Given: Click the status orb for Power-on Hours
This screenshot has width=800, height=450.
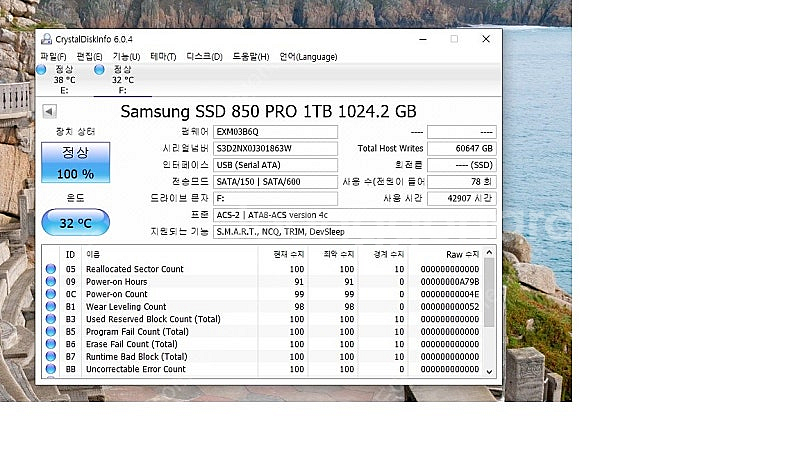Looking at the screenshot, I should (51, 281).
